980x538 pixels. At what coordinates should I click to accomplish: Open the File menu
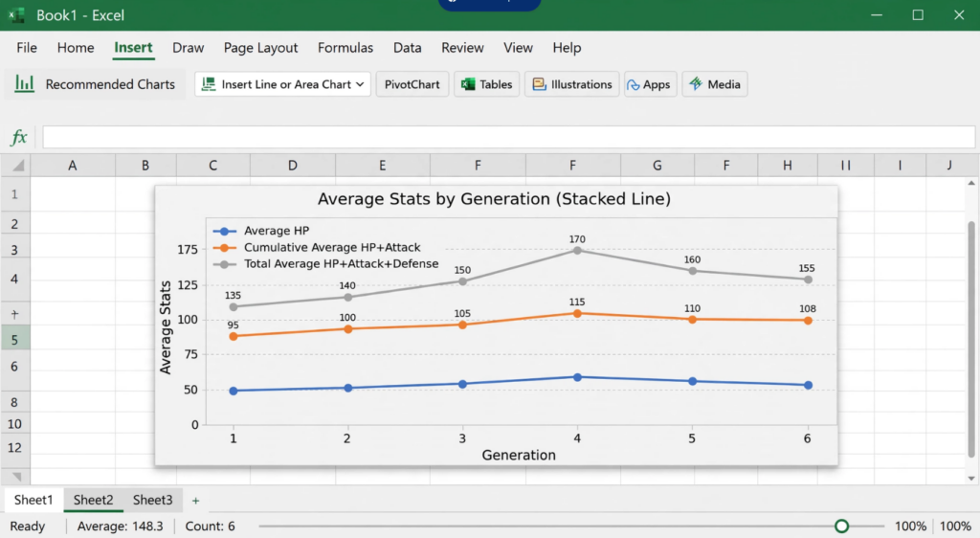tap(27, 48)
